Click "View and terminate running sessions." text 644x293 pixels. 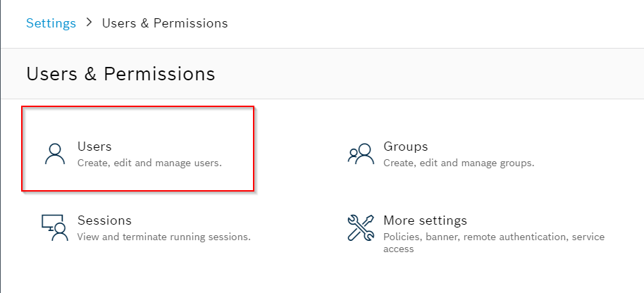click(x=164, y=237)
